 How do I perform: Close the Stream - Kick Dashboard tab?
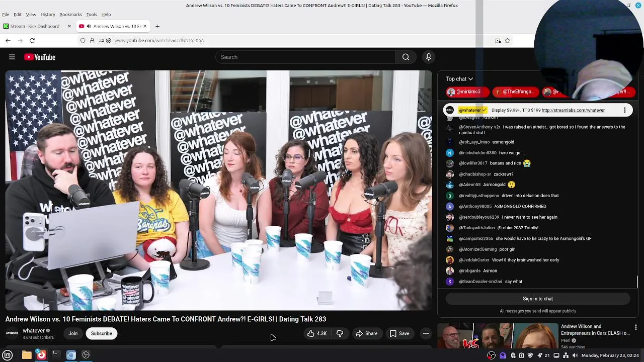point(69,26)
